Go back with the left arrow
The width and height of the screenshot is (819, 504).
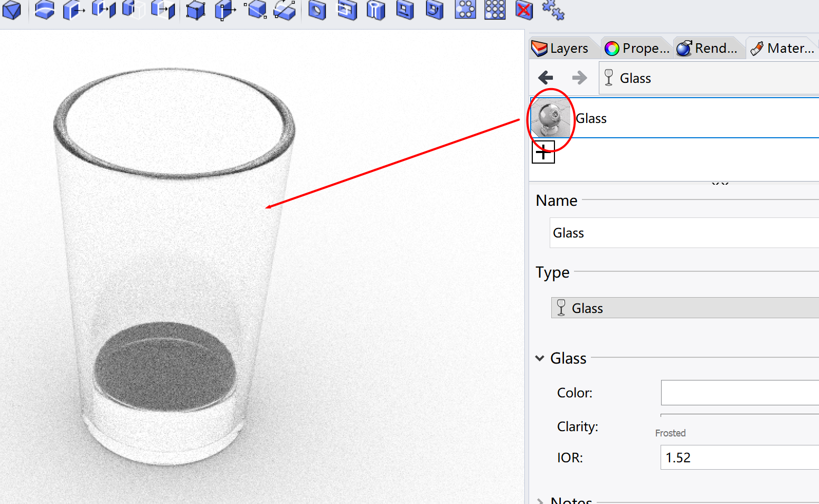click(545, 78)
